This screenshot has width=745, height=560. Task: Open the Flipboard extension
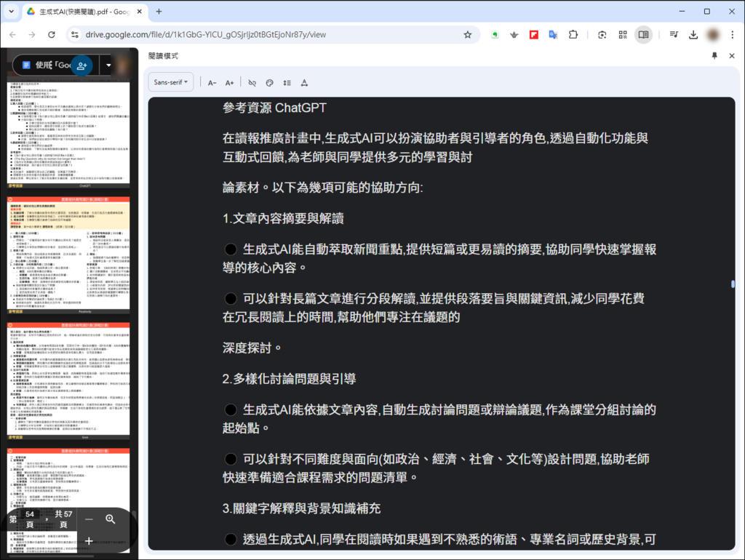click(534, 35)
